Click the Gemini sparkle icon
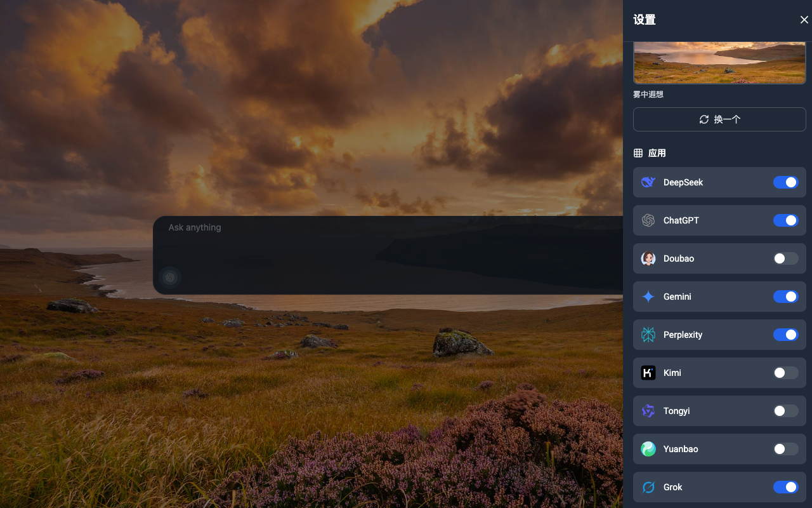This screenshot has width=812, height=508. [648, 297]
